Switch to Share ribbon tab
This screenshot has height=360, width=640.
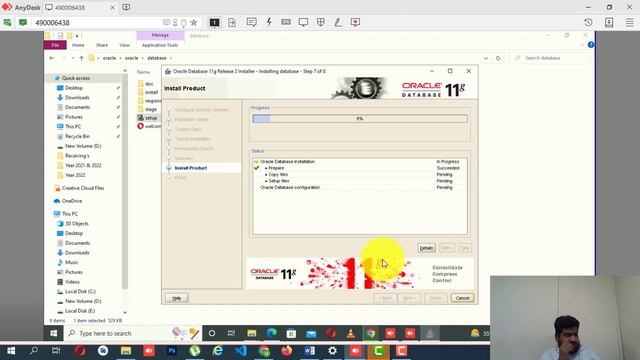(102, 45)
